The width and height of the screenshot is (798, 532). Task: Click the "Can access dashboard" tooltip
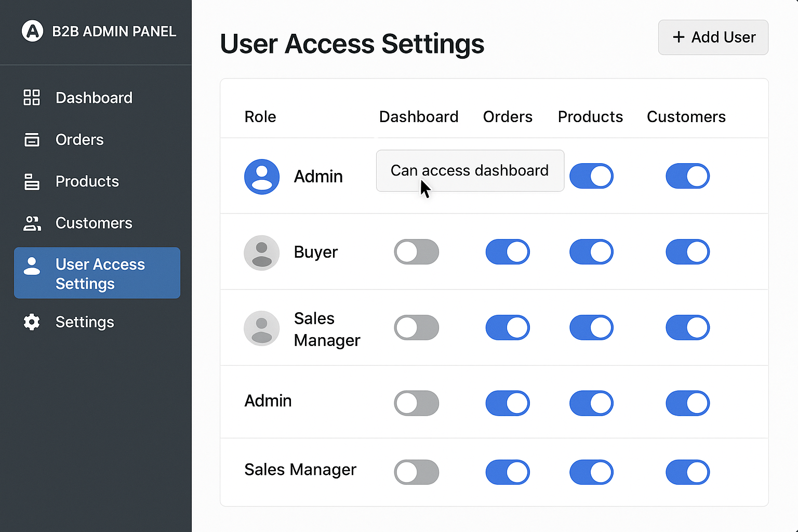tap(470, 171)
